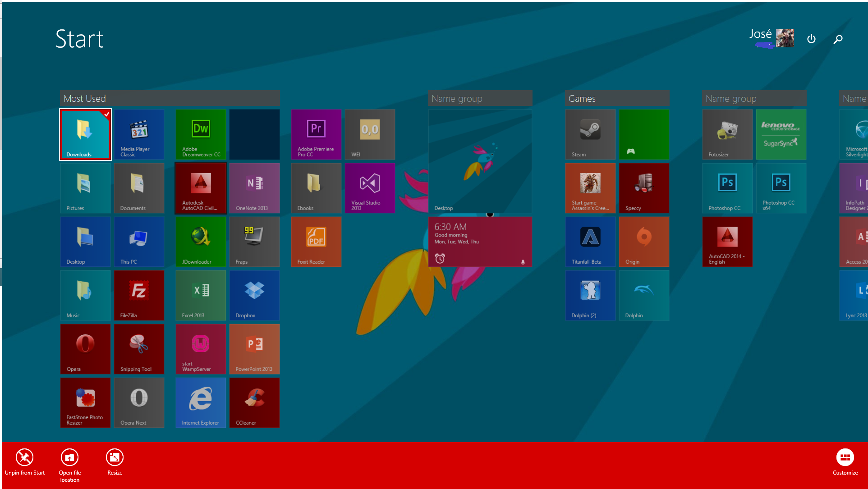868x489 pixels.
Task: Start the Origin client
Action: coord(644,242)
